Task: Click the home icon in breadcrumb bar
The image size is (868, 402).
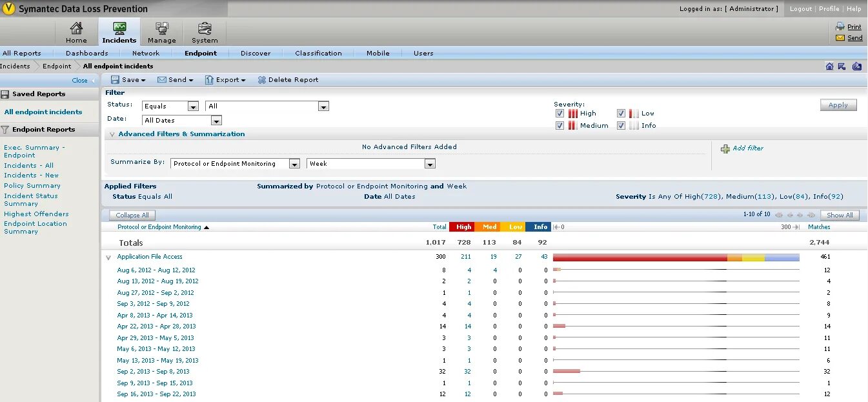Action: 830,66
